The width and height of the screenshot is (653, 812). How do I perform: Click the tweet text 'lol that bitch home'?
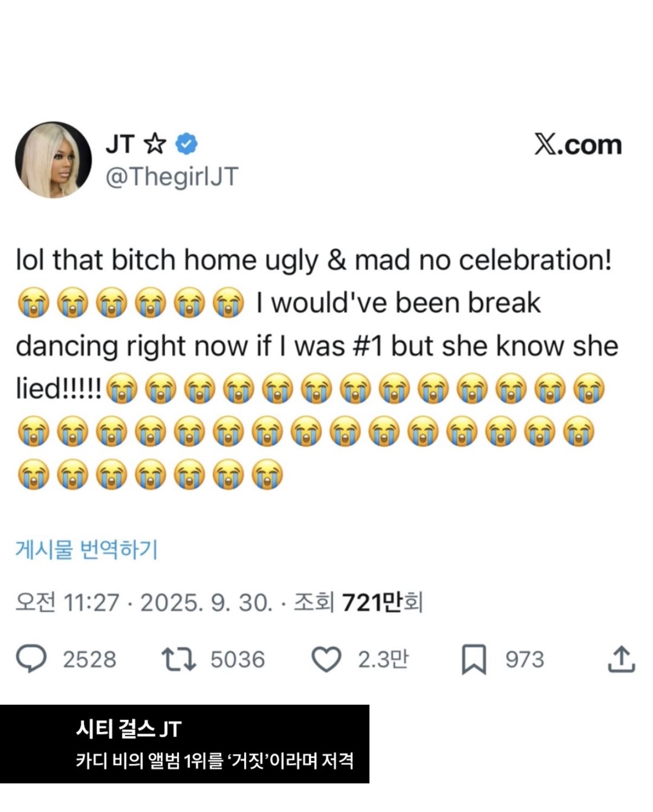tap(136, 260)
